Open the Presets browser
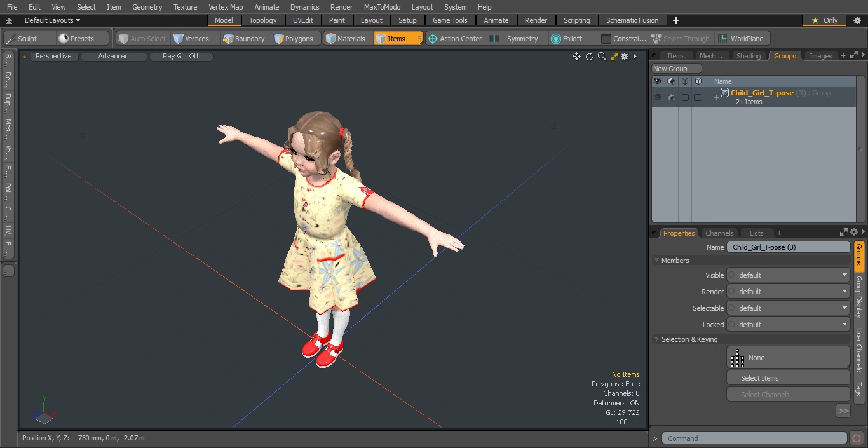This screenshot has height=448, width=868. [76, 39]
